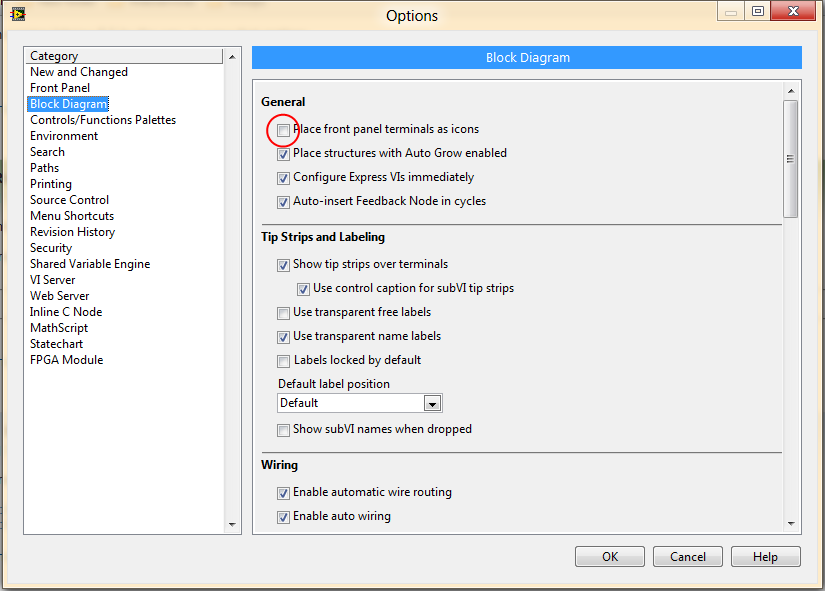825x600 pixels.
Task: Click Category list scroll down arrow
Action: coord(232,525)
